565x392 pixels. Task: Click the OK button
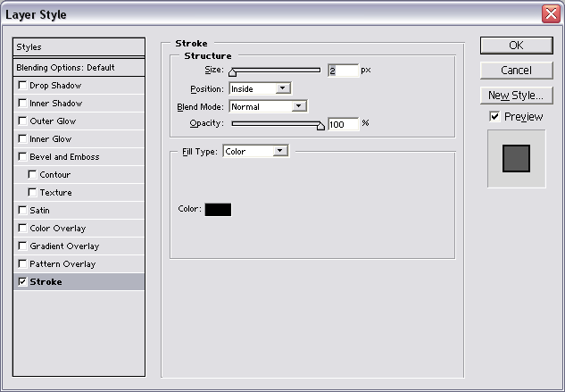(517, 46)
